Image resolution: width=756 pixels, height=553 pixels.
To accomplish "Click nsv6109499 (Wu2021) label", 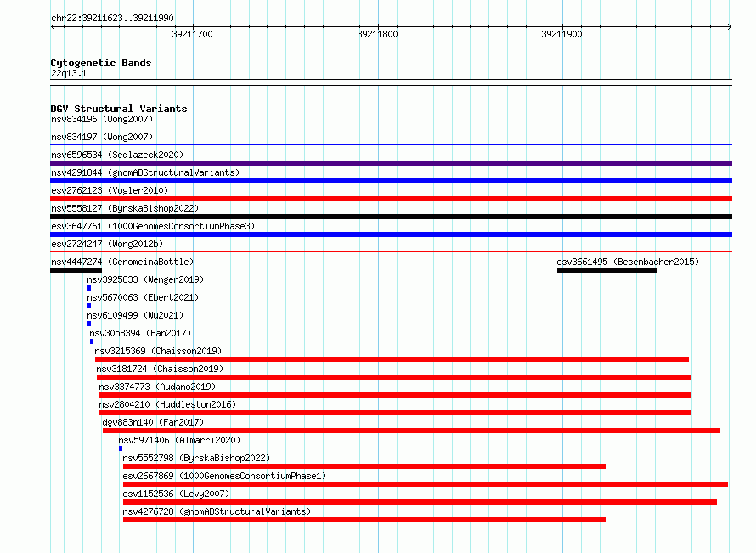I will [135, 315].
